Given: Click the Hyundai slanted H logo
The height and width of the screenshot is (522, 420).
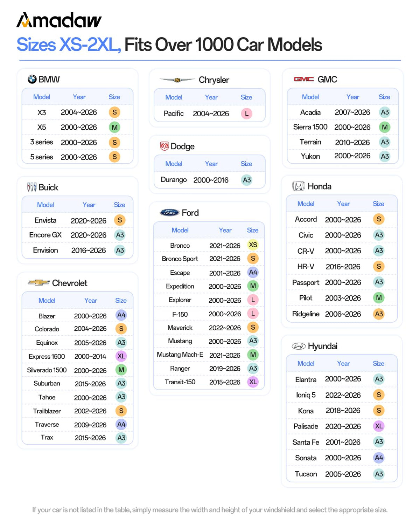Looking at the screenshot, I should 299,346.
